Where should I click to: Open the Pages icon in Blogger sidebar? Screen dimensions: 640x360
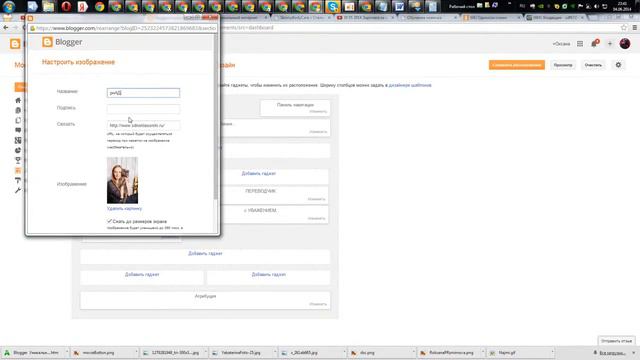pyautogui.click(x=18, y=120)
